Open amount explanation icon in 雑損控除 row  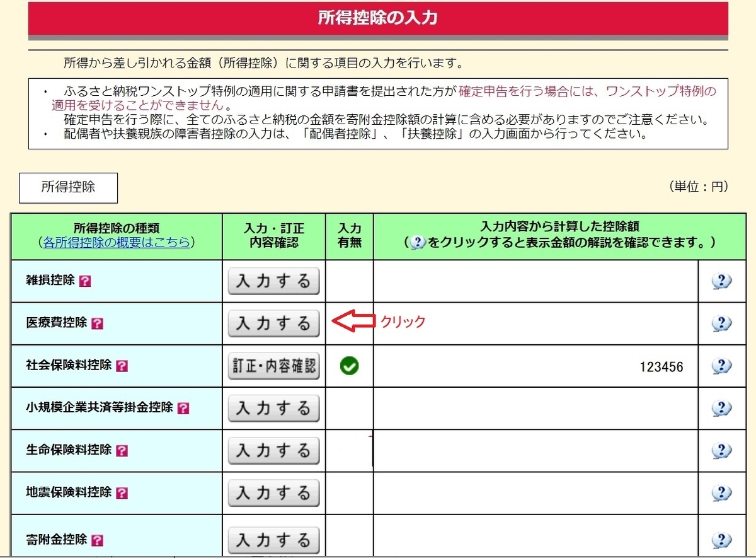[722, 282]
